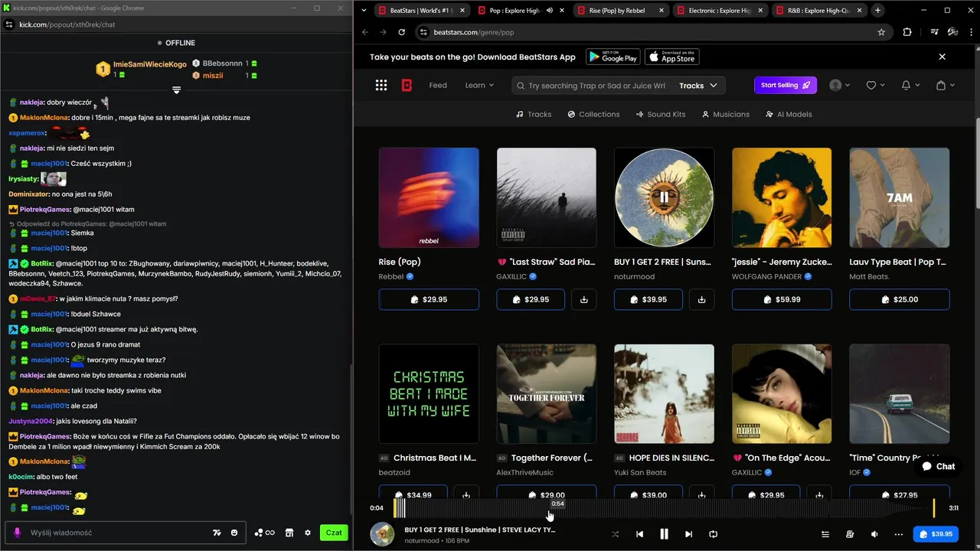The height and width of the screenshot is (551, 980).
Task: Expand Chrome tab search chevron
Action: (x=364, y=11)
